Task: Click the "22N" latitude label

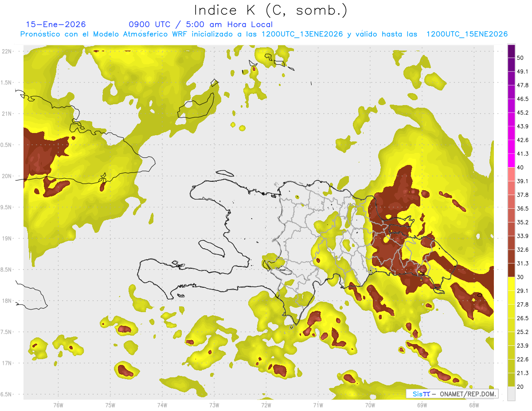Action: coord(6,51)
